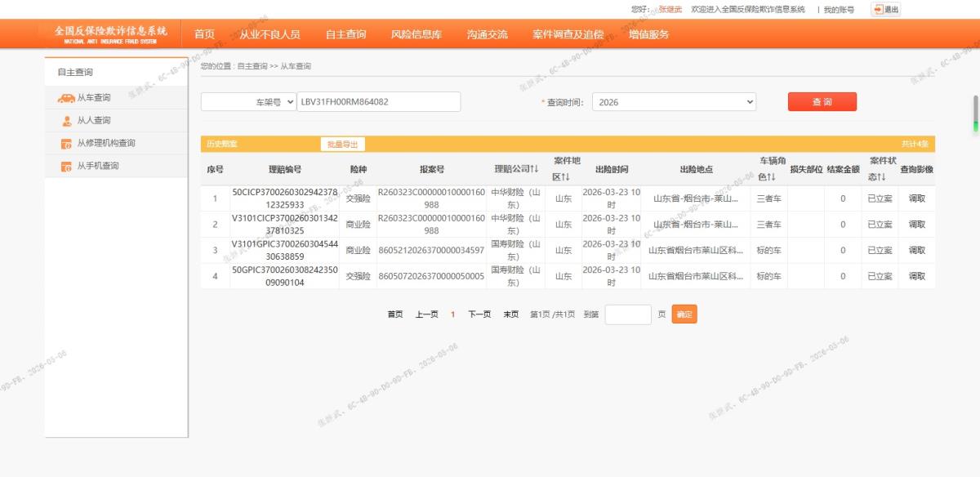Click claim number V3101GPIC370026030454430638859
The image size is (980, 477).
[285, 251]
